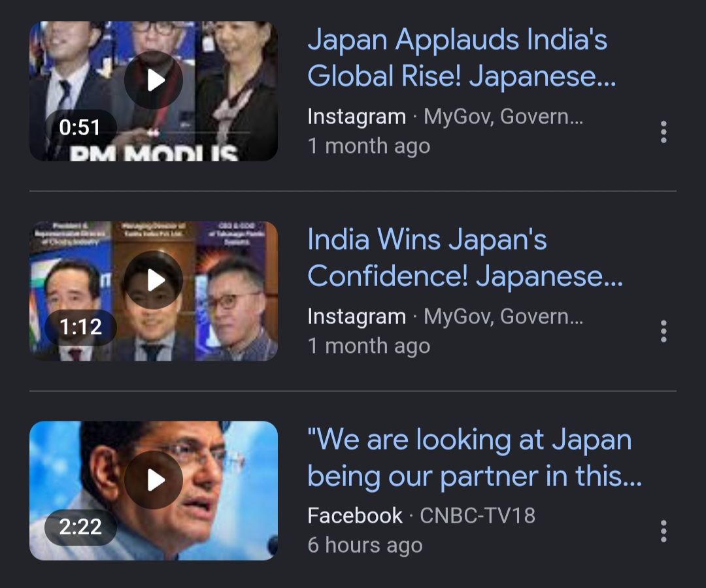Click the CNBC-TV18 channel name
Screen dimensions: 706x588
point(477,515)
